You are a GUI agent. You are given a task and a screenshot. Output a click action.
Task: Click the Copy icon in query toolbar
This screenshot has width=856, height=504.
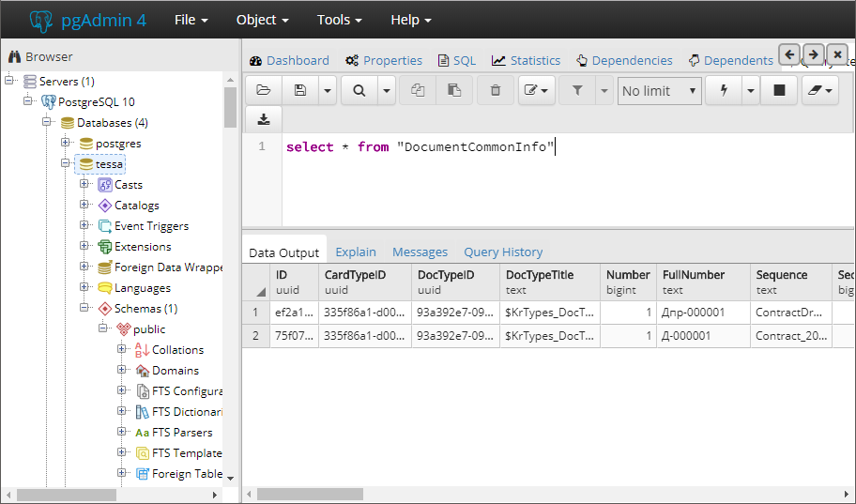tap(418, 90)
